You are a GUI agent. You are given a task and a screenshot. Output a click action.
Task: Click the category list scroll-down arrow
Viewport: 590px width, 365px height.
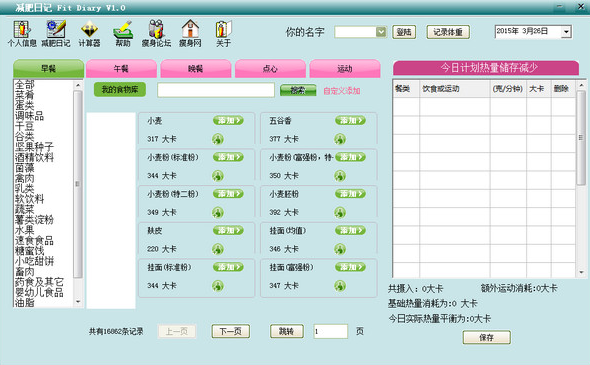78,302
